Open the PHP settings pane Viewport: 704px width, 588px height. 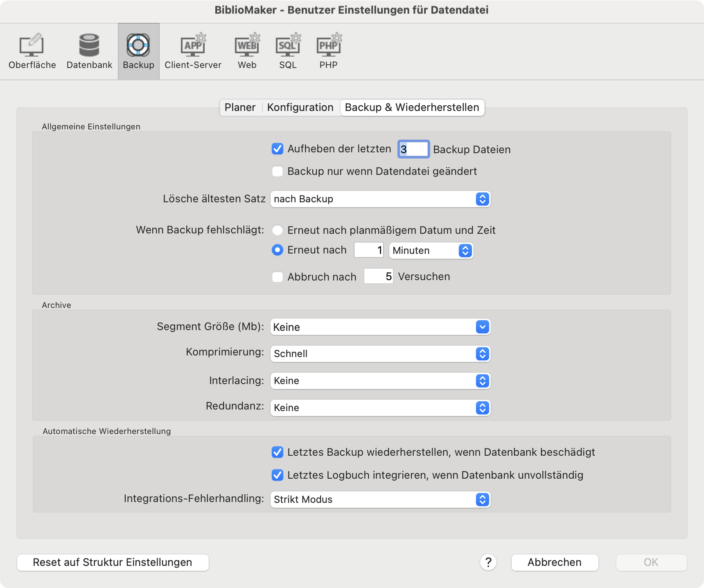point(329,51)
